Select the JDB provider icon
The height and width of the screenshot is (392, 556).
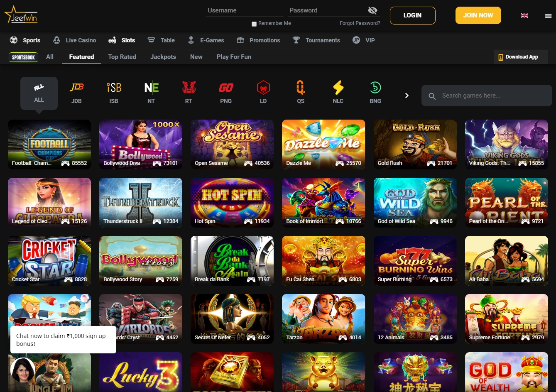pos(76,88)
